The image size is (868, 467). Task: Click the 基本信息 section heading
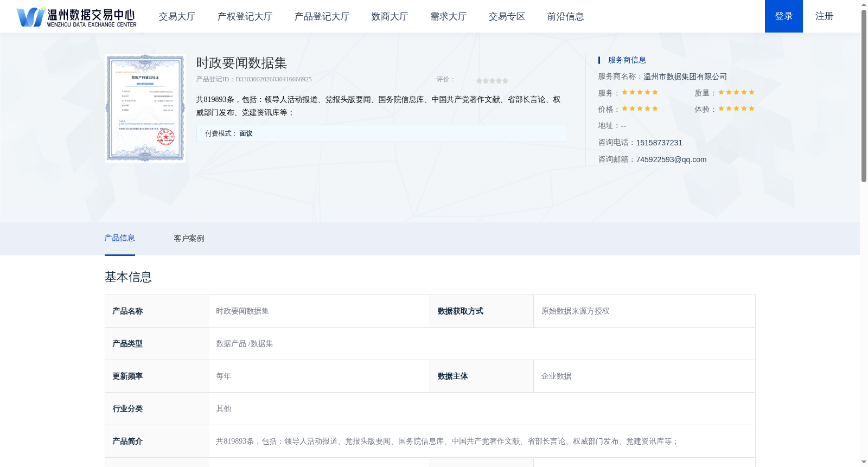click(128, 277)
